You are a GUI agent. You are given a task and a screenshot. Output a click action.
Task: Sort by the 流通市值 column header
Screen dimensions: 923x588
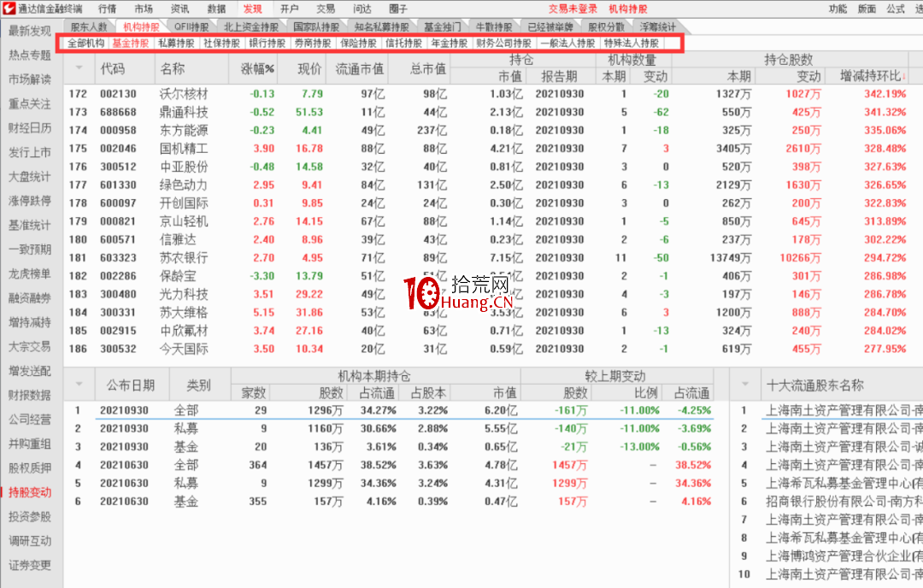tap(360, 68)
